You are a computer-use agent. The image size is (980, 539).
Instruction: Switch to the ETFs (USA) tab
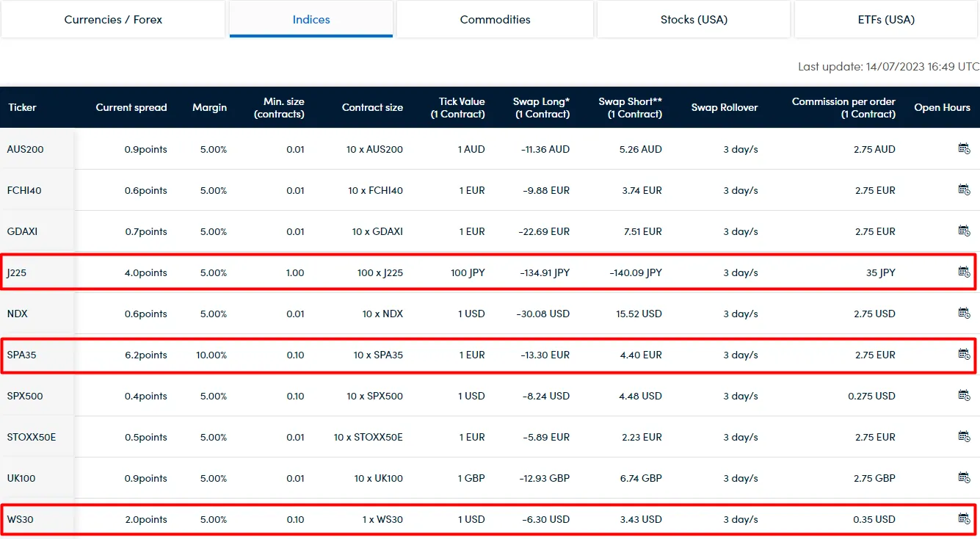[886, 19]
